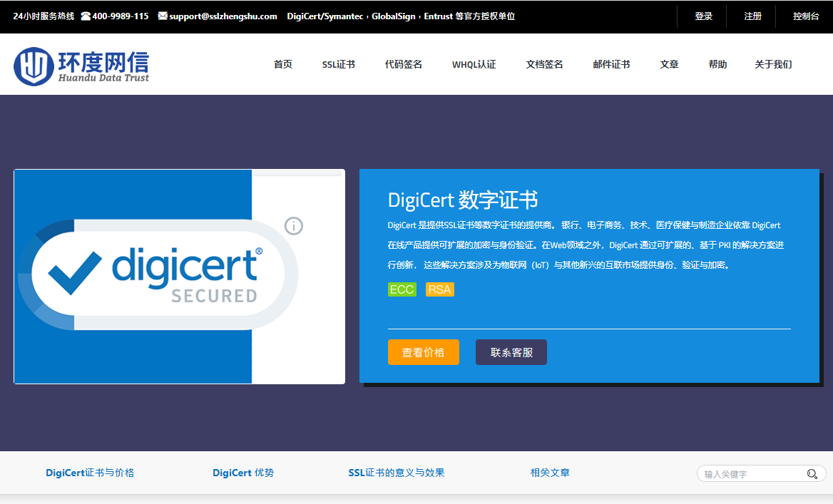Focus the 输入关键字 search field
The width and height of the screenshot is (833, 504).
(761, 474)
